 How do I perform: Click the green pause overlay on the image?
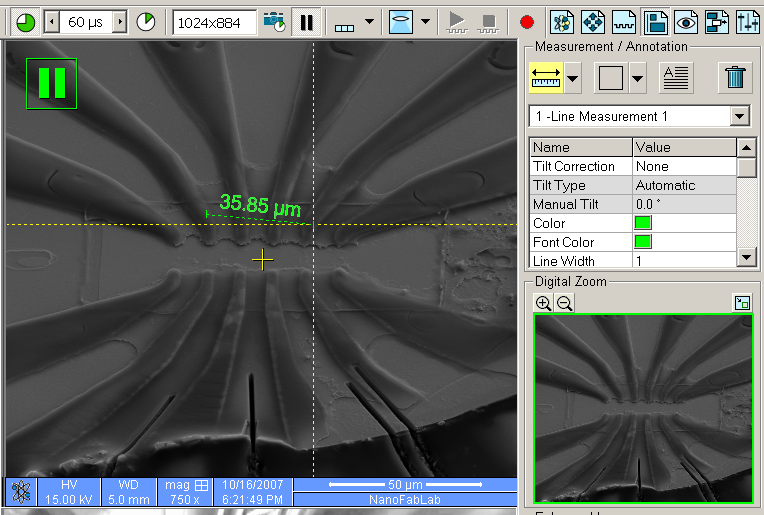51,82
